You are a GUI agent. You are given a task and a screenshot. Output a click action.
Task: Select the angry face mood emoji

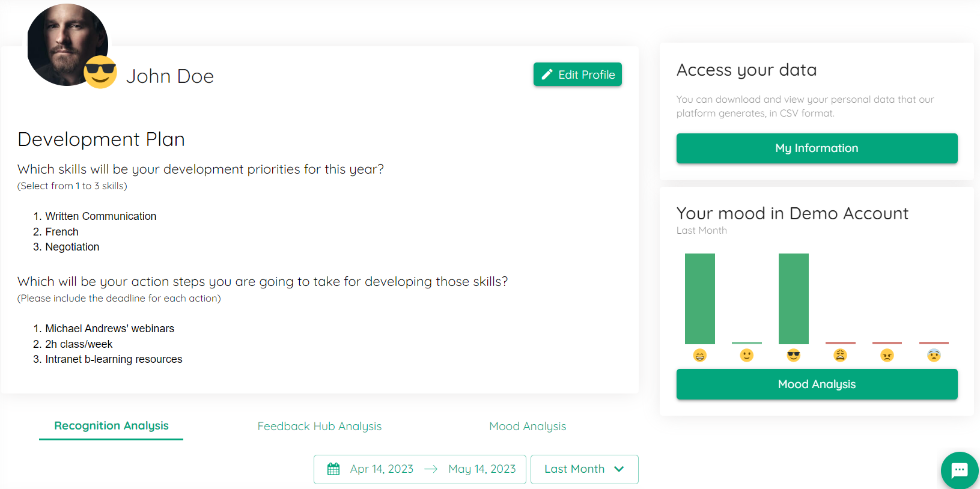pyautogui.click(x=887, y=356)
